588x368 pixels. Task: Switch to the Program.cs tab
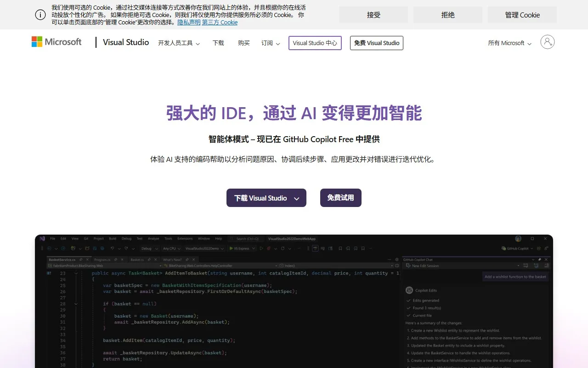(x=102, y=259)
